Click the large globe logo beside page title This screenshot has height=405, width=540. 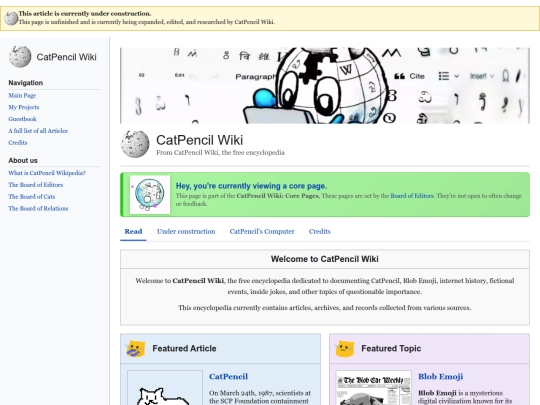(135, 144)
